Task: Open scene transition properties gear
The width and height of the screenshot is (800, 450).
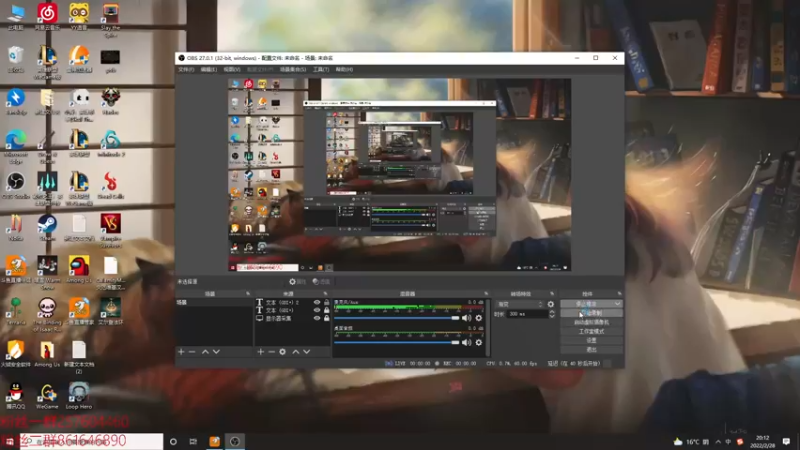Action: [551, 304]
